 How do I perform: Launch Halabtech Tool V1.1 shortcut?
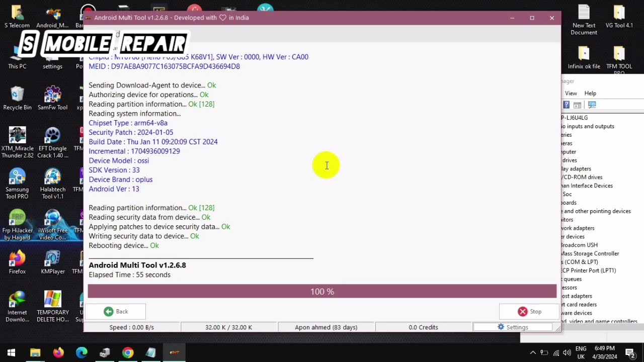coord(52,184)
